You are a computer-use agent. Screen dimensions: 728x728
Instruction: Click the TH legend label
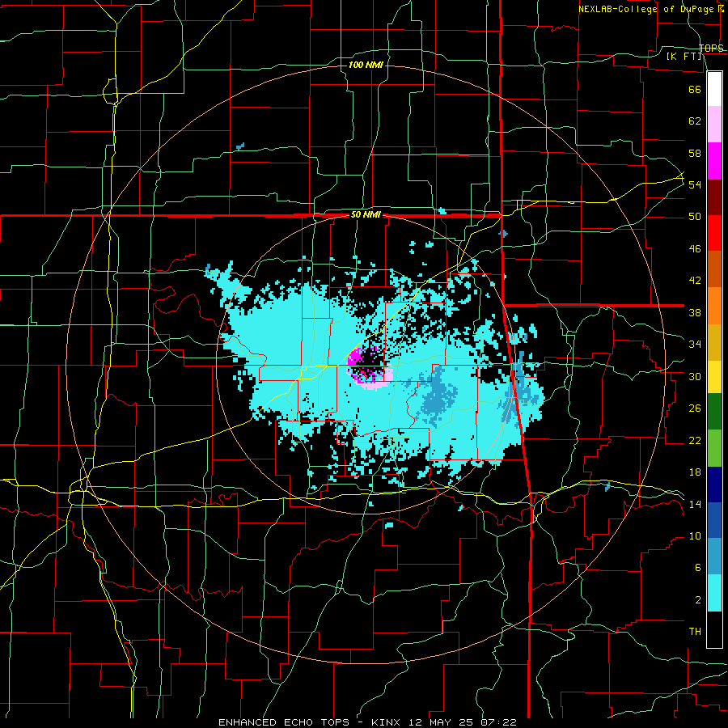click(x=695, y=632)
